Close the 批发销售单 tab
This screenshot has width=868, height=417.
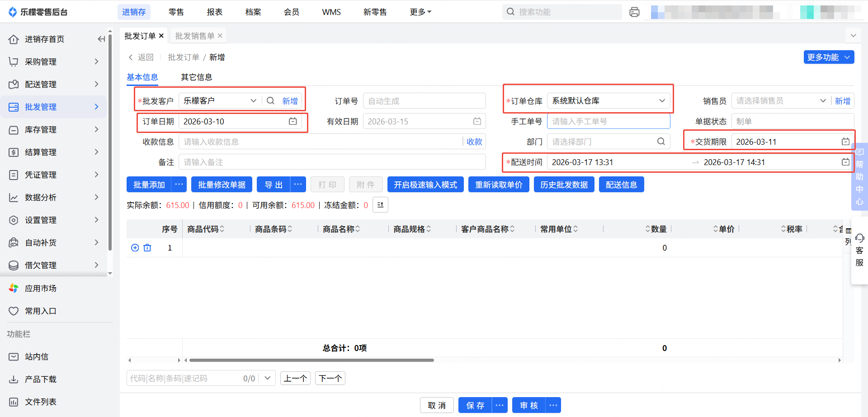(220, 36)
